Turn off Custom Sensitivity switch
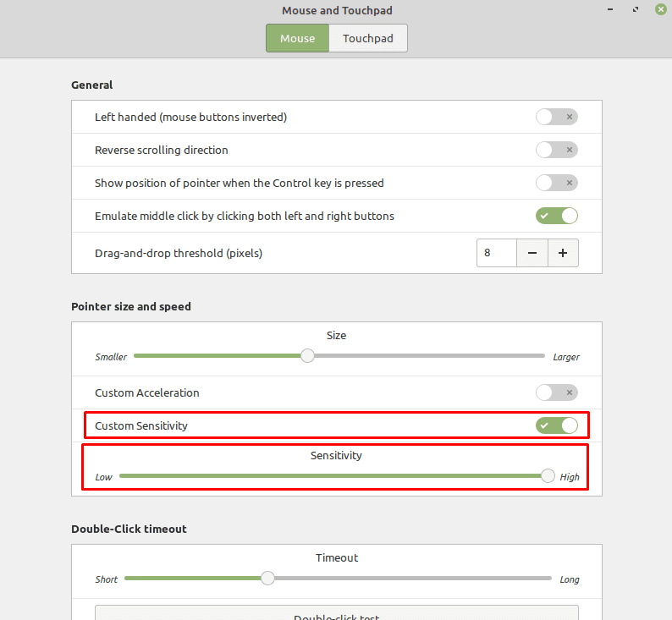 click(x=556, y=425)
